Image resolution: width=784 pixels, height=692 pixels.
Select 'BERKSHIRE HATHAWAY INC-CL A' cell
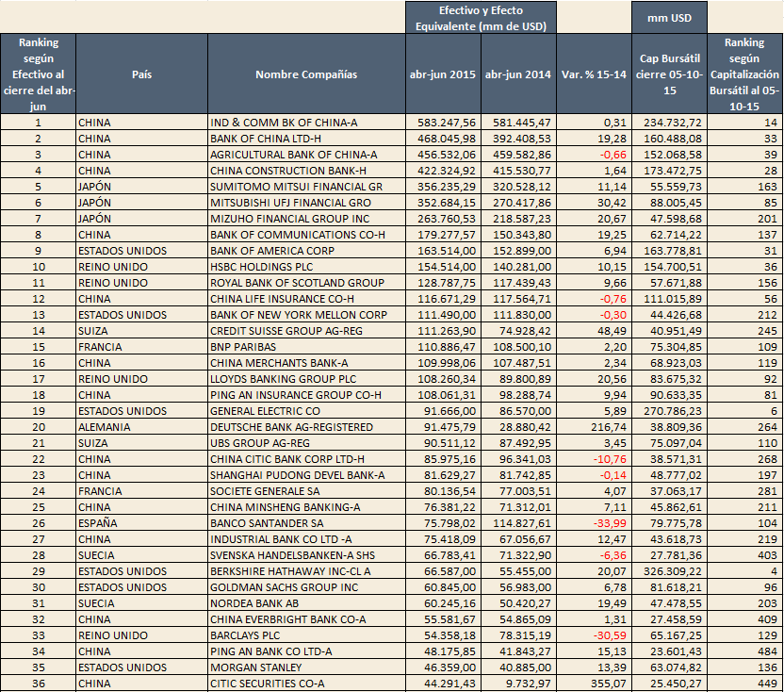point(306,571)
